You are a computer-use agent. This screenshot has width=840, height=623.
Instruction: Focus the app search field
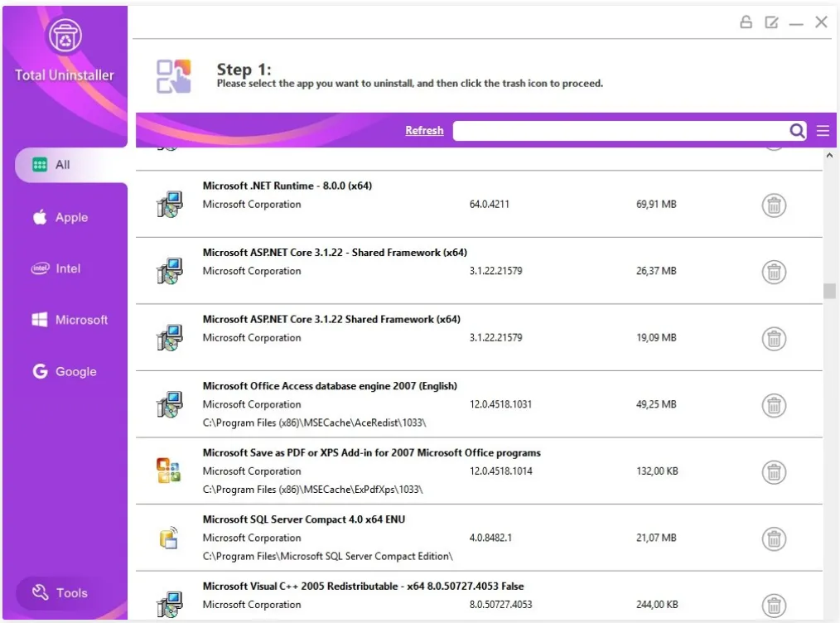pyautogui.click(x=620, y=131)
